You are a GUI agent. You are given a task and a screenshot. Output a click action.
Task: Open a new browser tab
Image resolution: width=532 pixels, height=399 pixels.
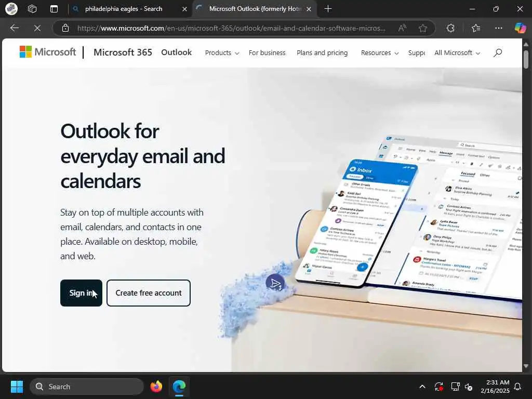pos(328,9)
